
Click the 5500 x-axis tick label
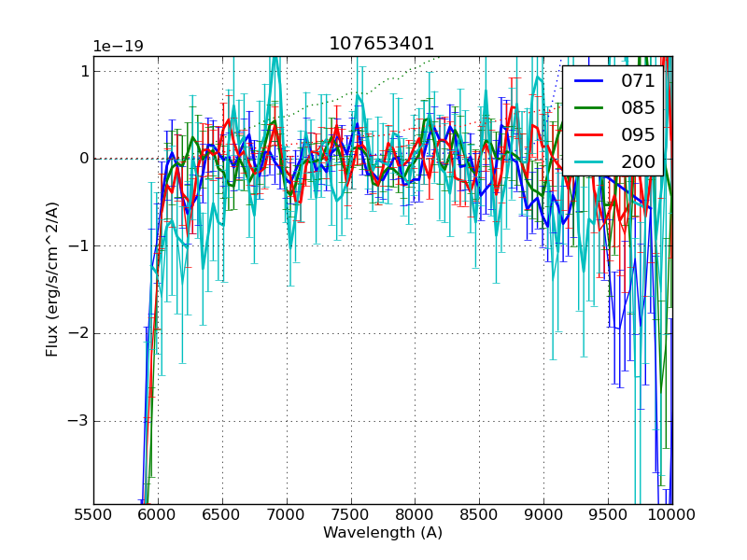point(93,514)
